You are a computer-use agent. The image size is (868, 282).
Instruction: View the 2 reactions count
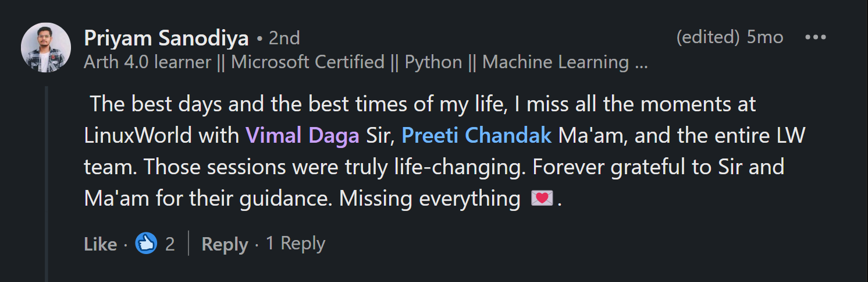pyautogui.click(x=170, y=244)
